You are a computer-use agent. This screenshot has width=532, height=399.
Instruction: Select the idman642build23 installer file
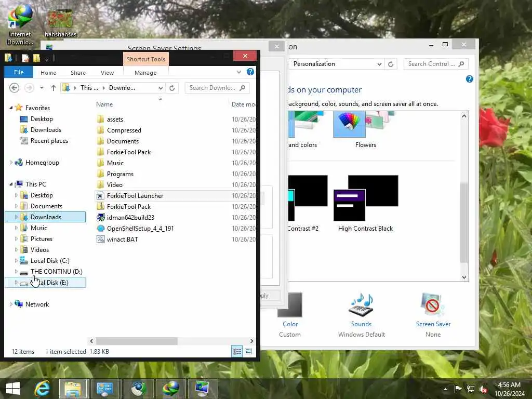click(x=130, y=218)
